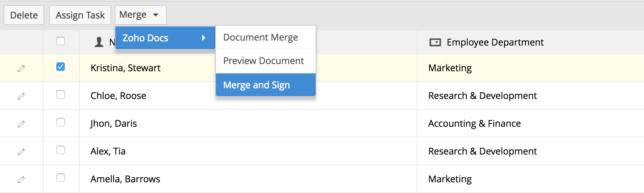Viewport: 644px width, 193px height.
Task: Click the person icon in name column header
Action: 99,42
